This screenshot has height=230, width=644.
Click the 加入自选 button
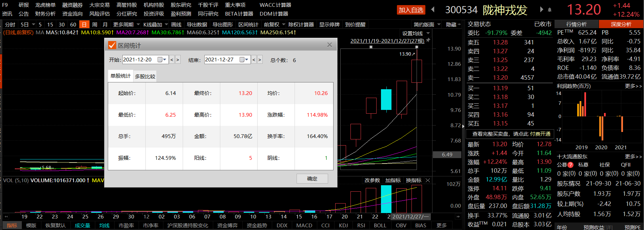pyautogui.click(x=411, y=10)
